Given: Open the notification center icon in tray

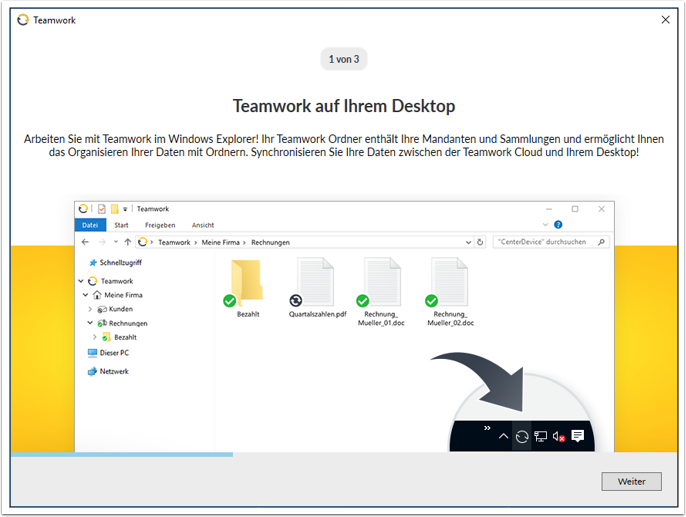Looking at the screenshot, I should [x=578, y=436].
